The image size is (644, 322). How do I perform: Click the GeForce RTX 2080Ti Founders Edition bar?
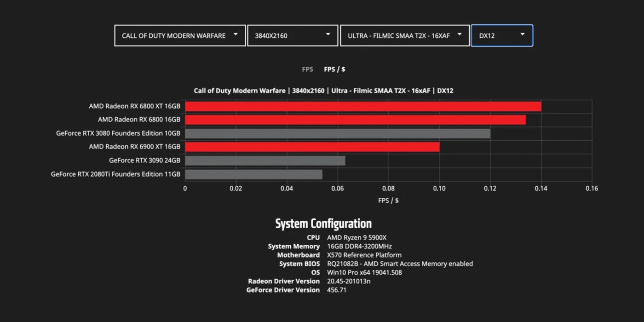pos(253,174)
